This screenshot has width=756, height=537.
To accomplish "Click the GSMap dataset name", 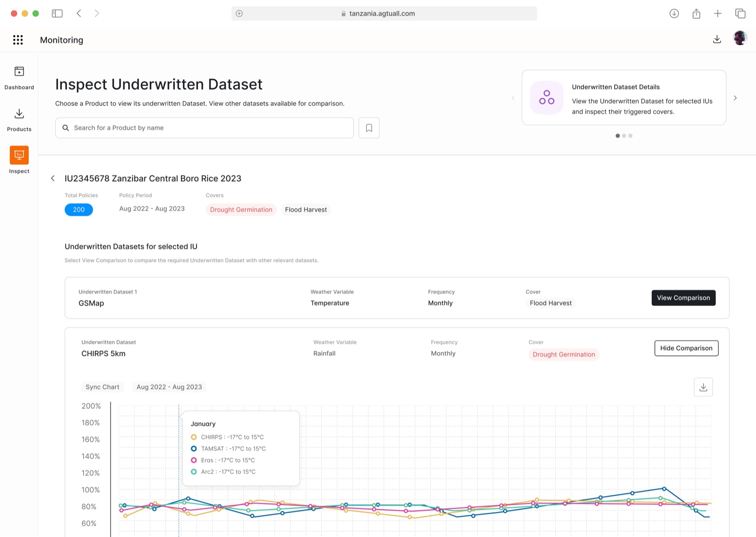I will tap(91, 303).
